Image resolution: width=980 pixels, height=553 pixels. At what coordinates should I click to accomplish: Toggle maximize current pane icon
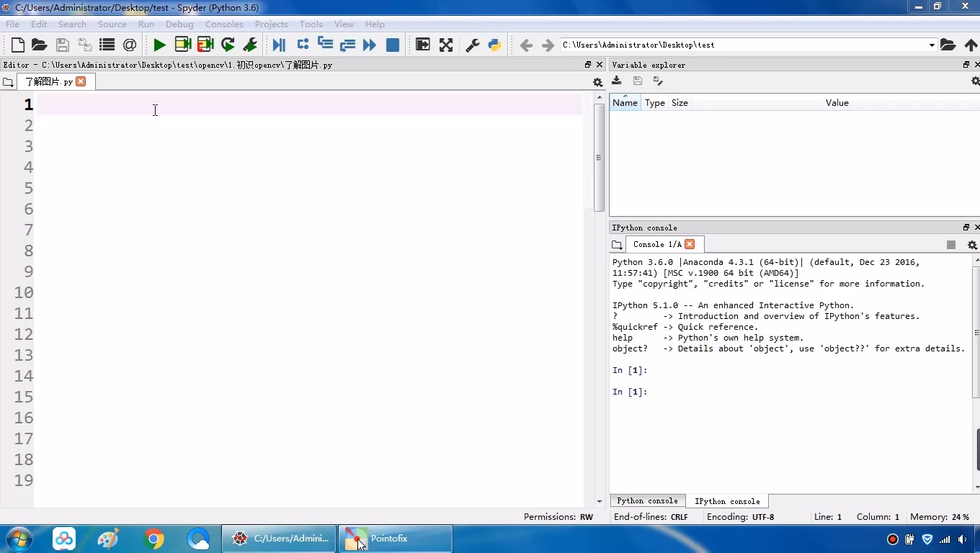coord(423,45)
